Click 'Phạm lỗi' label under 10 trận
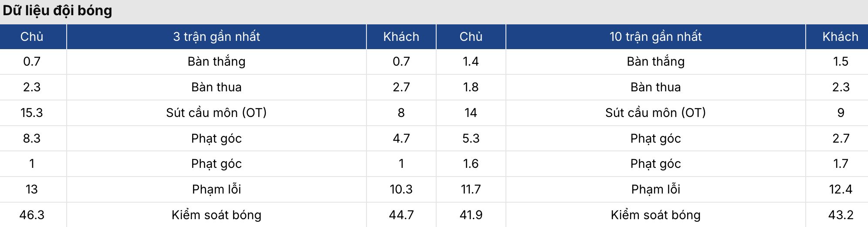868x227 pixels. (x=655, y=189)
